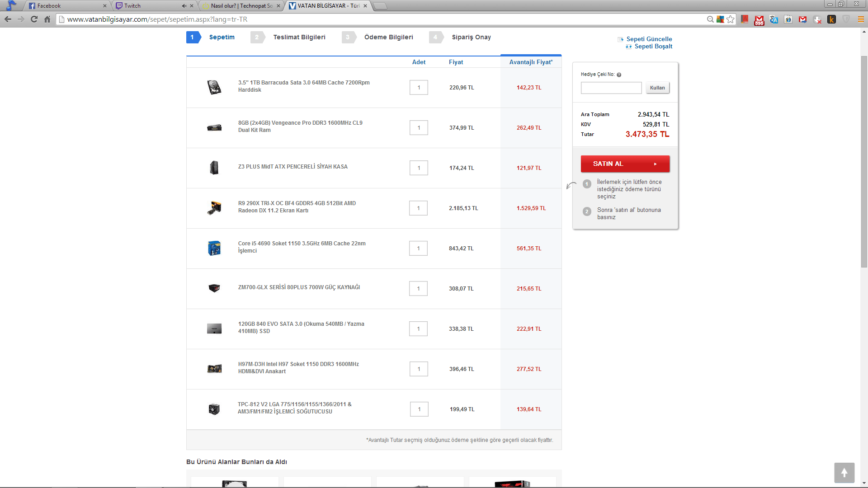Bookmark this page with the star icon
Image resolution: width=868 pixels, height=488 pixels.
731,19
